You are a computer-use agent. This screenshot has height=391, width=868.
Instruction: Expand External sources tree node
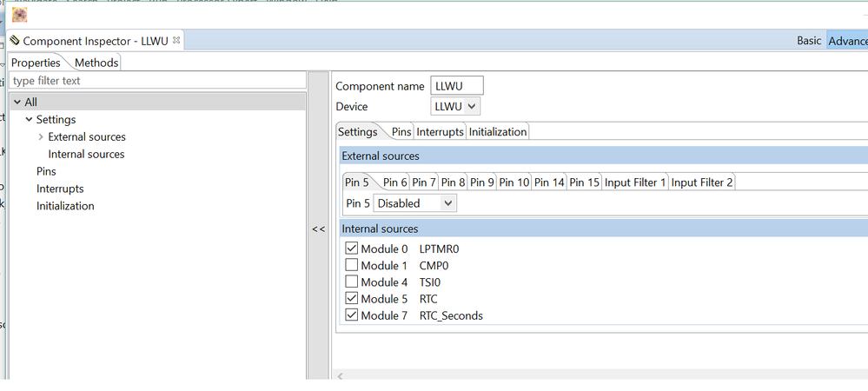click(x=41, y=137)
